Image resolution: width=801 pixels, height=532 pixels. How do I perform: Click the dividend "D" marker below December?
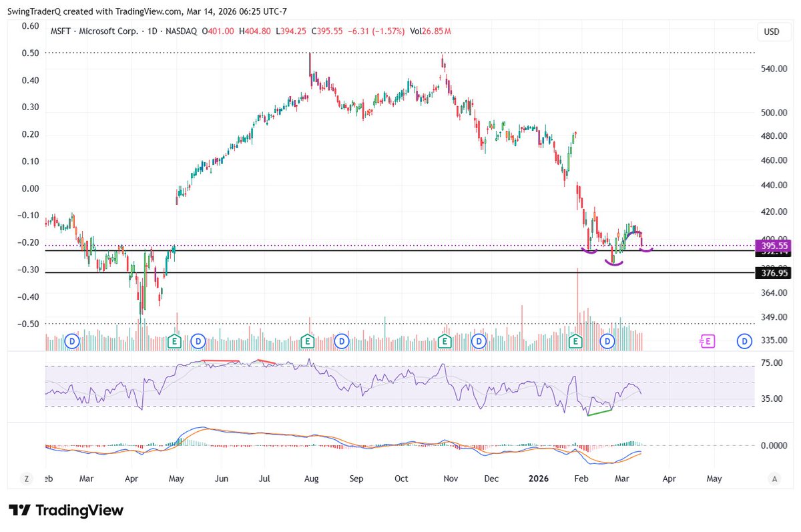tap(479, 341)
